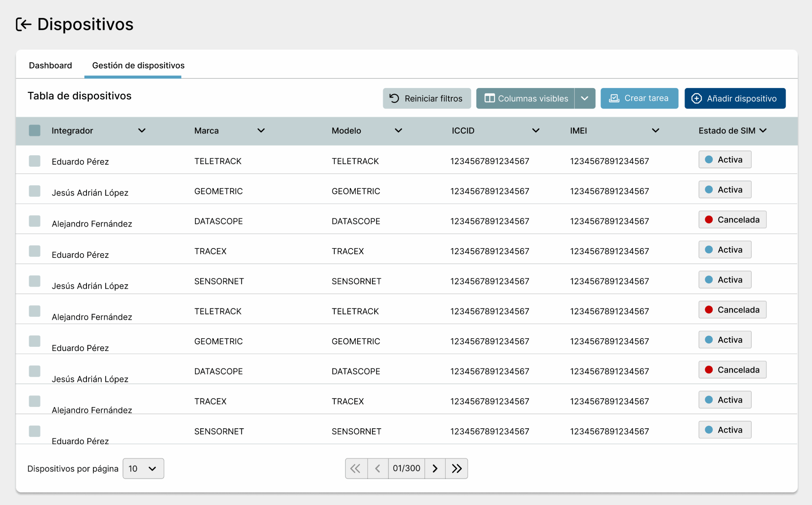
Task: Click the reset icon in Reiniciar filtros
Action: coord(394,98)
